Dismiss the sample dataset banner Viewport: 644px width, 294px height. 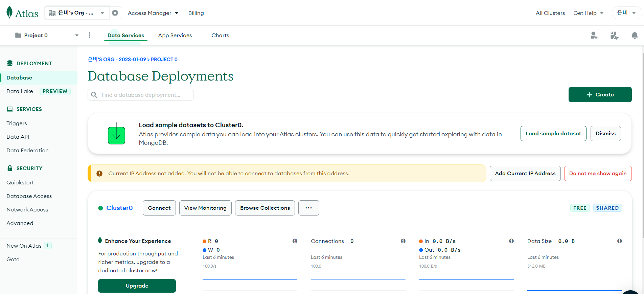[x=605, y=133]
